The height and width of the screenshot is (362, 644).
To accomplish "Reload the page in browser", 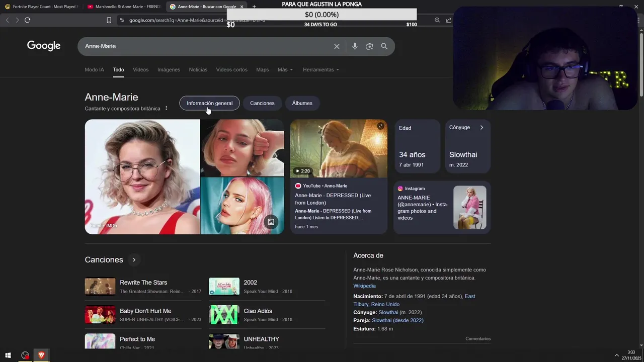I will click(27, 20).
